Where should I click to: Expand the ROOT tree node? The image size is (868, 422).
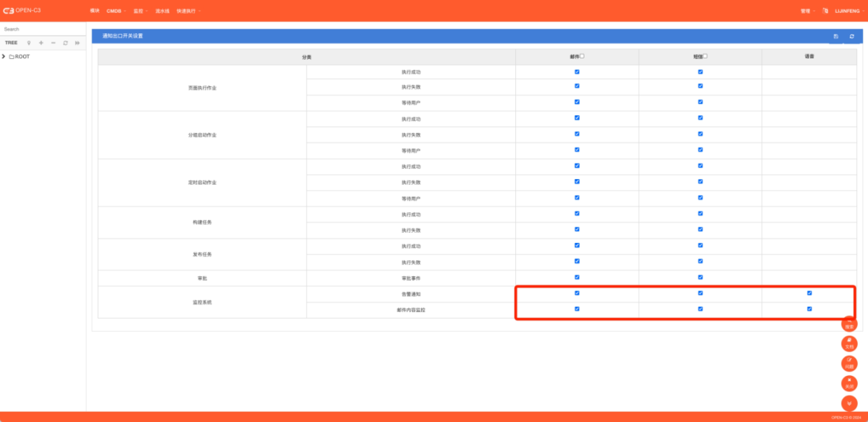coord(4,56)
